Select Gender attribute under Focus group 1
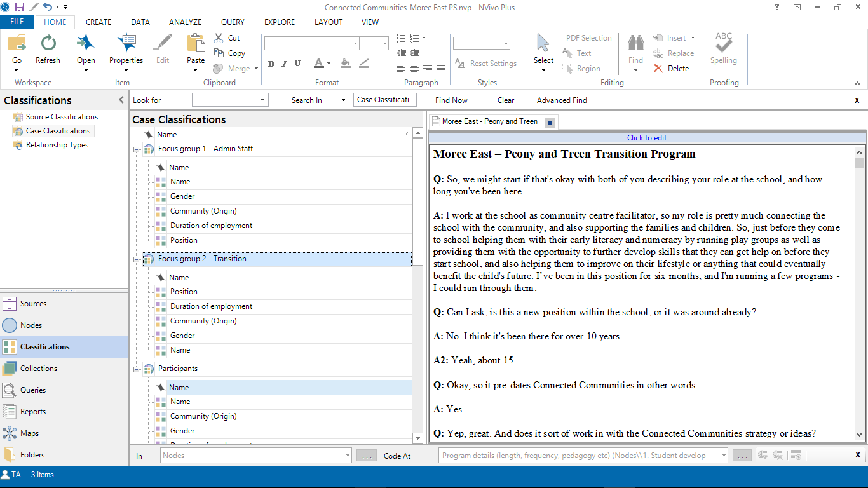This screenshot has width=868, height=488. pos(182,196)
